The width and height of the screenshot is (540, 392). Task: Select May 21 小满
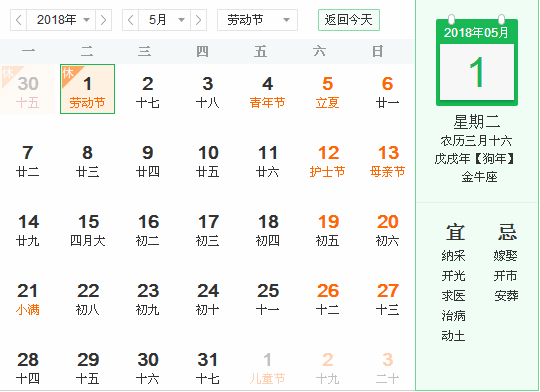28,299
